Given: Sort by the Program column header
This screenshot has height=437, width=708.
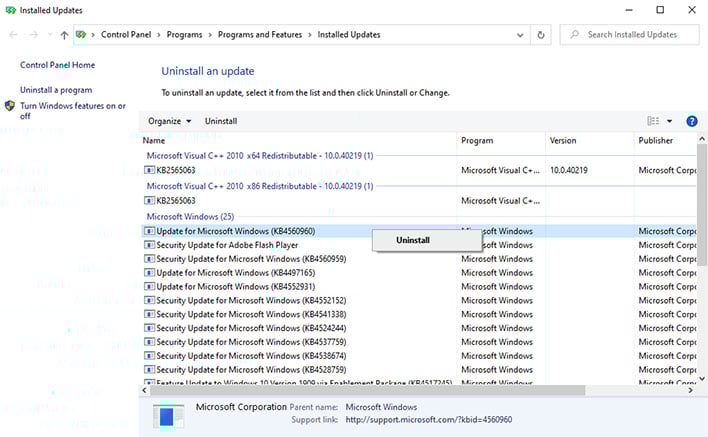Looking at the screenshot, I should coord(501,140).
